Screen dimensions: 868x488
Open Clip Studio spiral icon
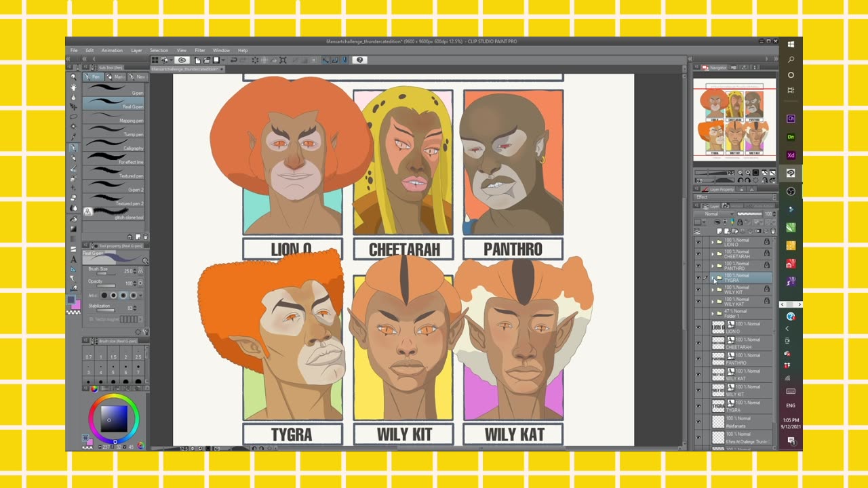pos(182,60)
